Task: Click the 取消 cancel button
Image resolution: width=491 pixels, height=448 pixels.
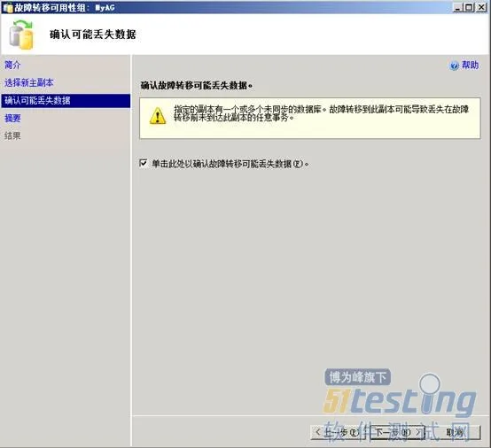Action: pyautogui.click(x=455, y=432)
